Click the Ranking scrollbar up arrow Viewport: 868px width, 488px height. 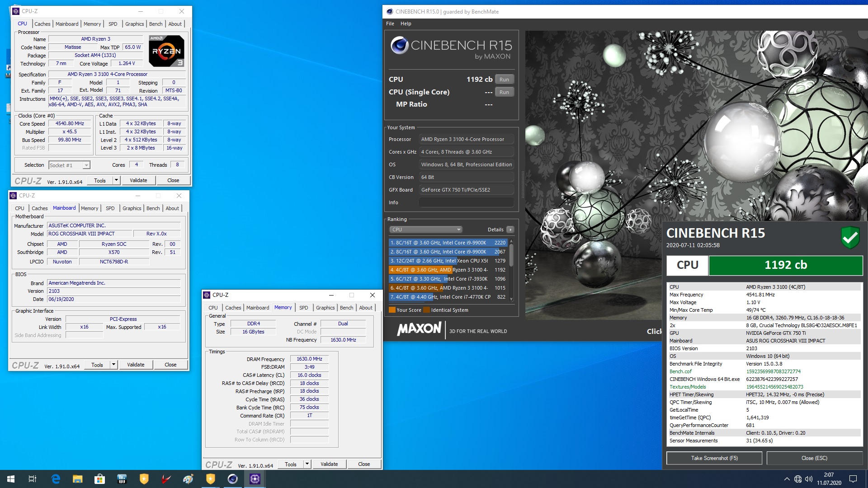click(x=511, y=241)
